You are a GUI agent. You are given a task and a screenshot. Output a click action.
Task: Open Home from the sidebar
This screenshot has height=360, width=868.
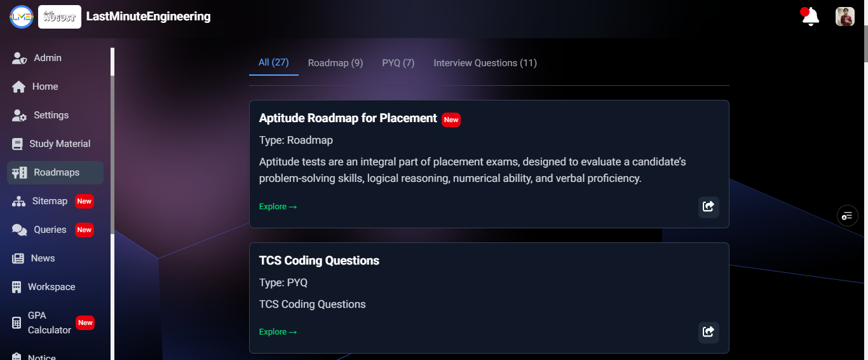point(44,87)
